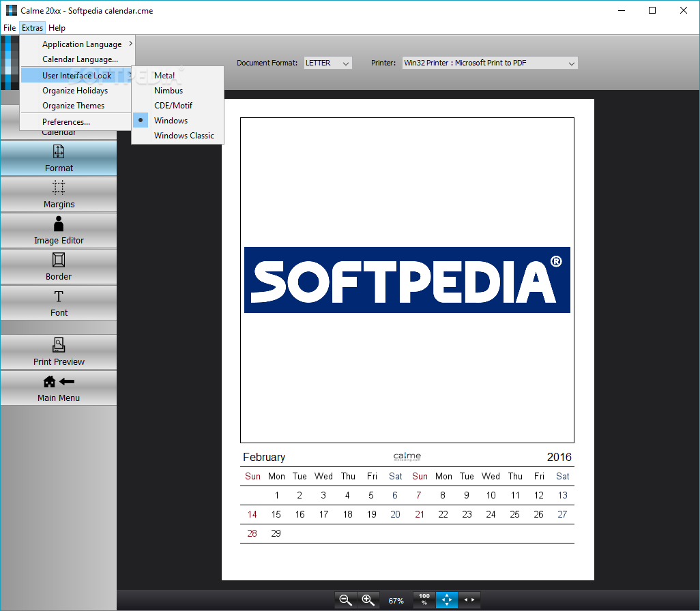Zoom out the calendar preview

click(x=345, y=600)
